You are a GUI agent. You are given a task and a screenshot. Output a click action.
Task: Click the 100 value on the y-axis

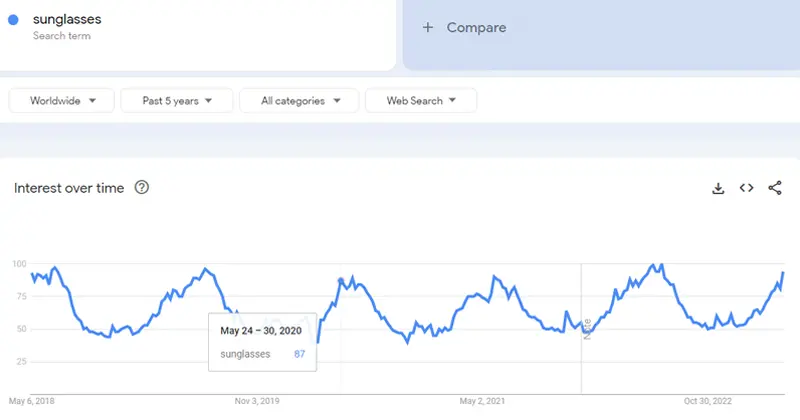pos(19,264)
